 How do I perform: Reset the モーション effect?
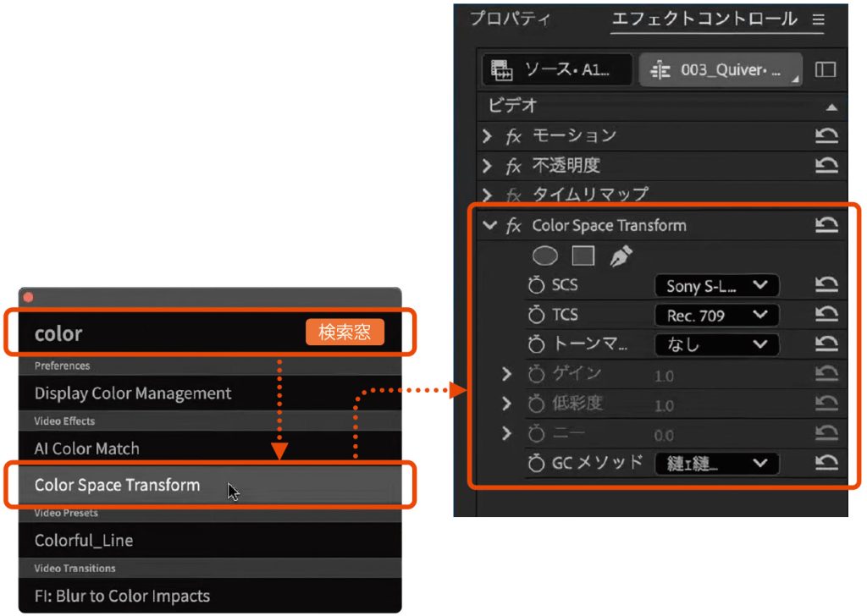click(x=826, y=135)
